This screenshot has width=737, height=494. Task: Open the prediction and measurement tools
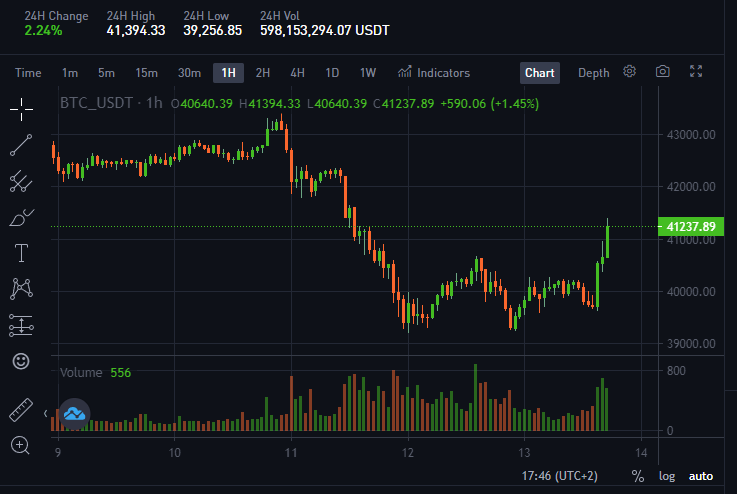(x=21, y=325)
